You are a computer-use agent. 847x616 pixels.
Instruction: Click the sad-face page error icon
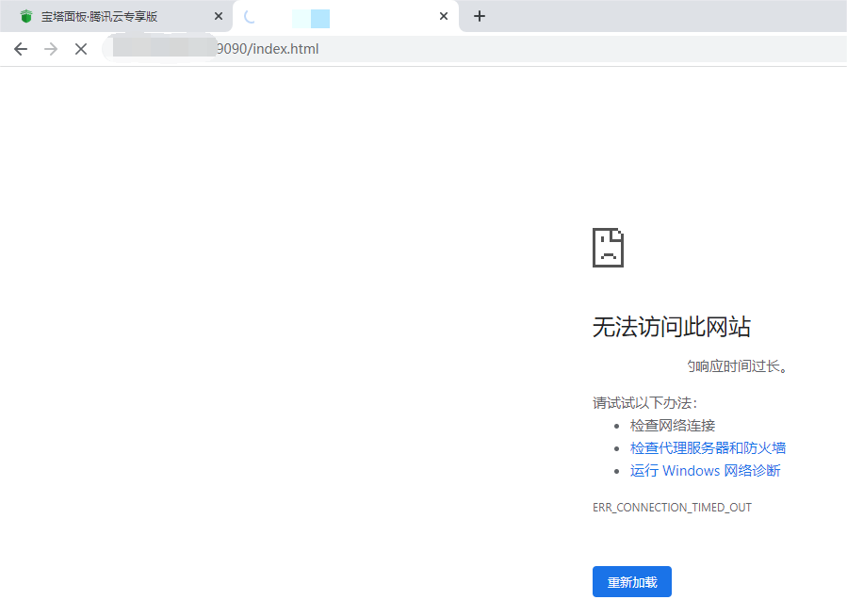coord(607,247)
